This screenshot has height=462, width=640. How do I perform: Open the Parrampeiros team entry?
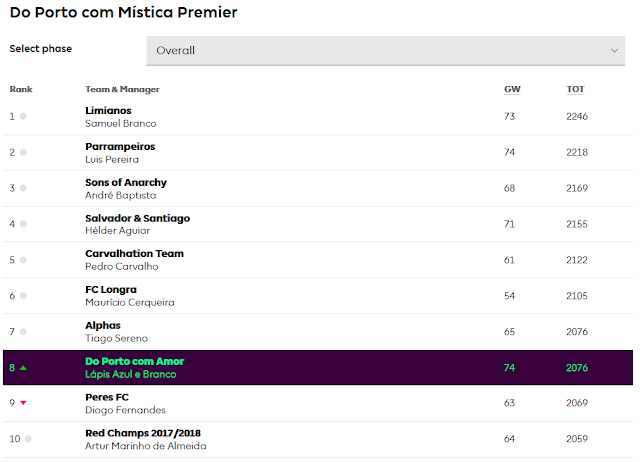point(120,147)
